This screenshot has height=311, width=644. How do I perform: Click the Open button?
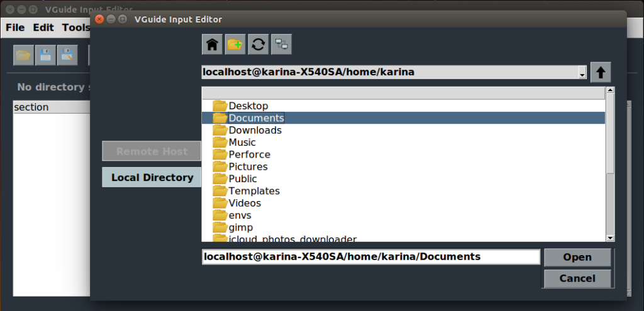(x=577, y=257)
